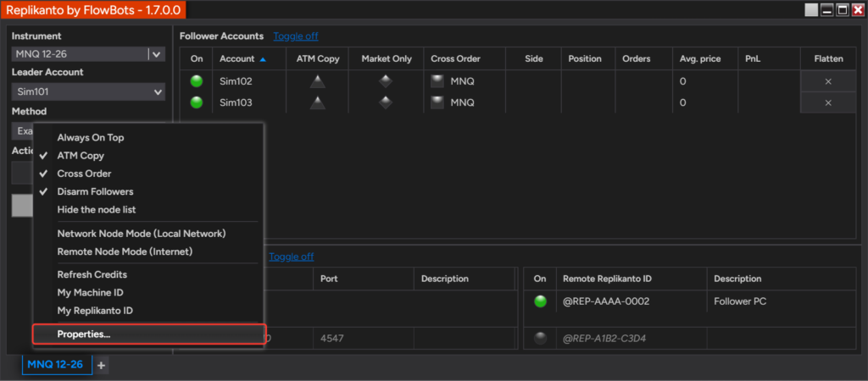Click the gray square icon in title bar

point(811,10)
